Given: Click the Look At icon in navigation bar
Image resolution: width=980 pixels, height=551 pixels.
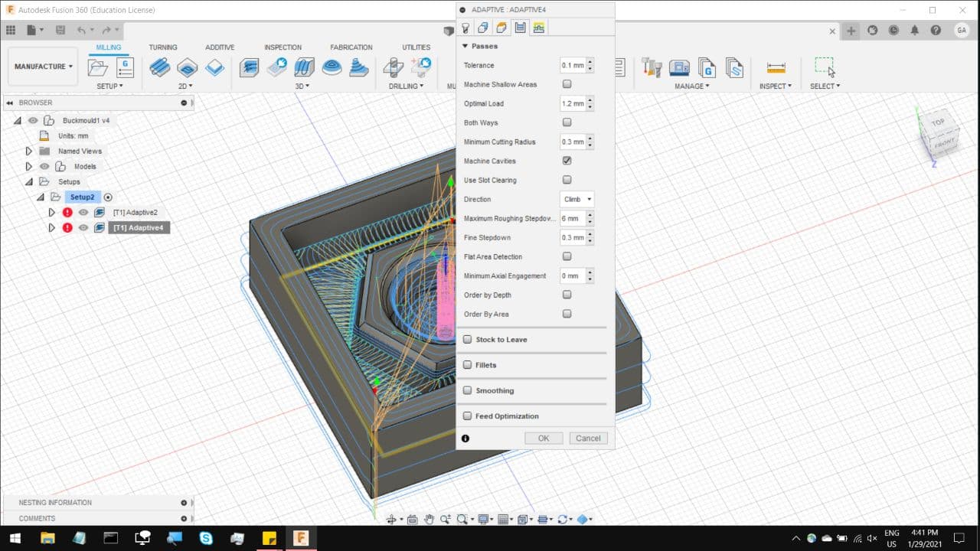Looking at the screenshot, I should [412, 519].
